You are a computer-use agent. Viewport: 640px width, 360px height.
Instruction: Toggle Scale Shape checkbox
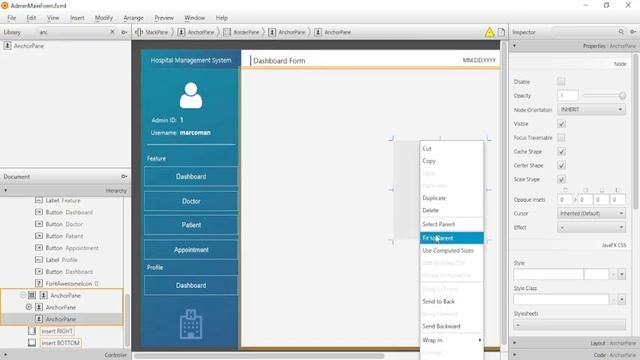pos(561,179)
